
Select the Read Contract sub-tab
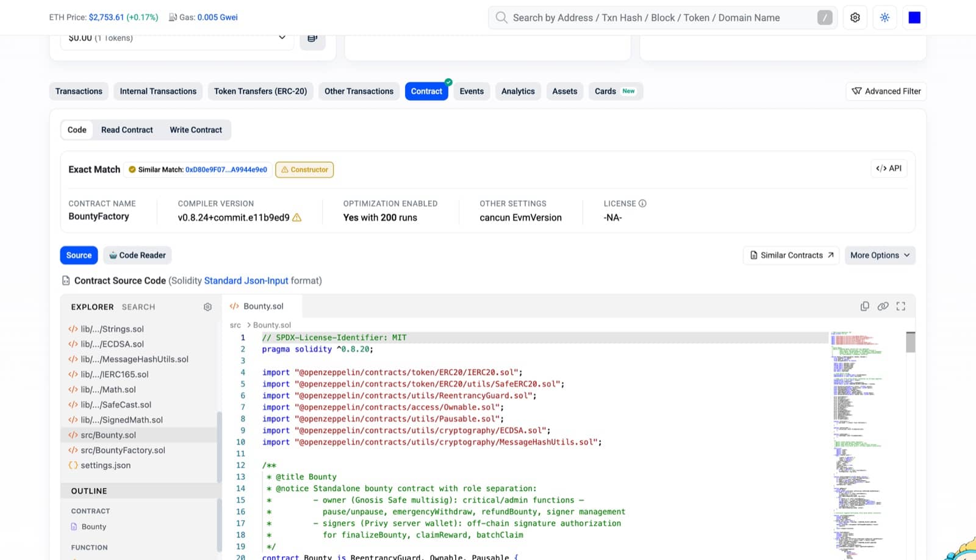click(x=127, y=130)
